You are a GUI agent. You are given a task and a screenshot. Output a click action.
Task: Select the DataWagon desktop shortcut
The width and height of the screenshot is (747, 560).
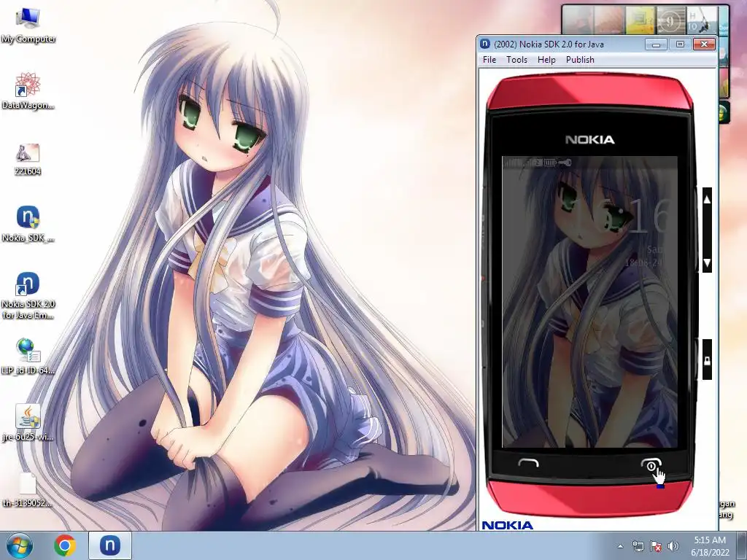point(28,91)
